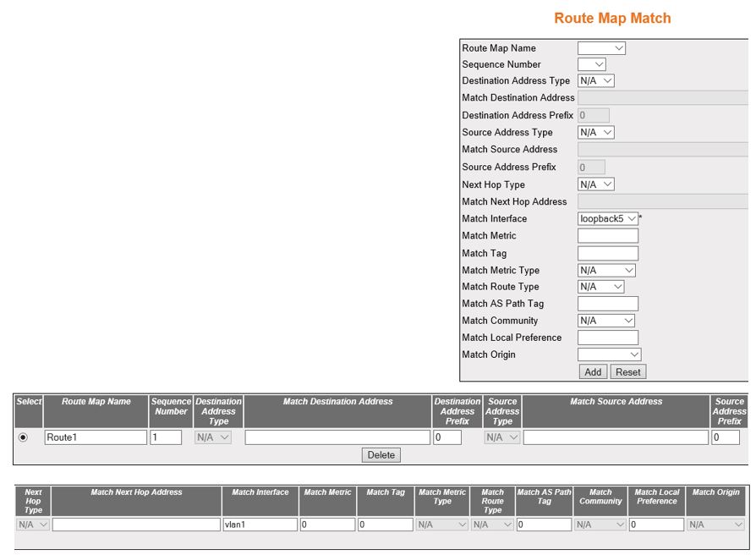The image size is (756, 555).
Task: Click Match Local Preference form field
Action: [x=607, y=338]
